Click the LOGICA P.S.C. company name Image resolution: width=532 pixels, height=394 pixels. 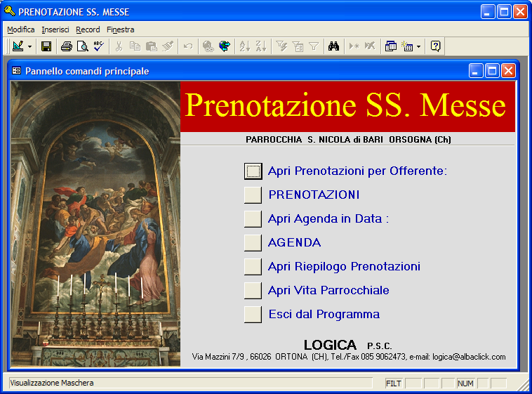[x=347, y=345]
